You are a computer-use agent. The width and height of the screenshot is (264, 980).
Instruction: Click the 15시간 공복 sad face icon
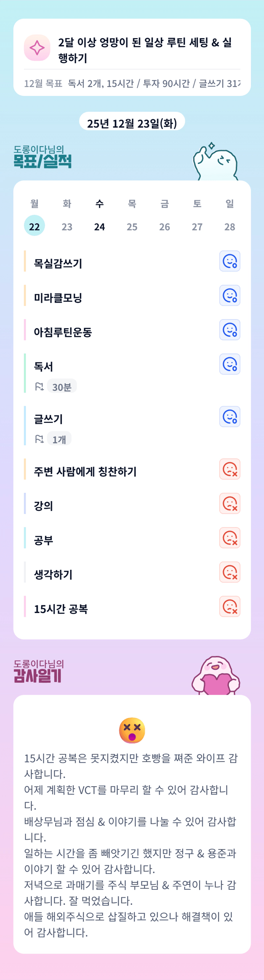point(230,606)
